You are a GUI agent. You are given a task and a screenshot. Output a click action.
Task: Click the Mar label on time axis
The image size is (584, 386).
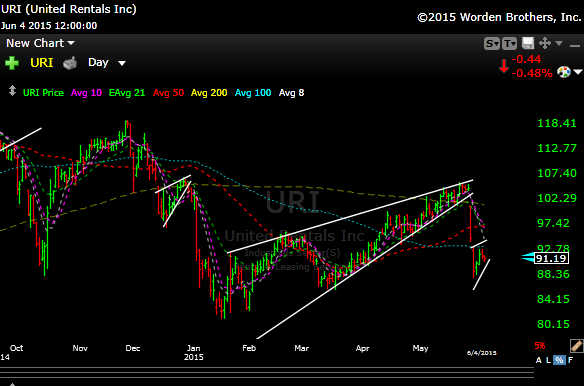pyautogui.click(x=301, y=348)
